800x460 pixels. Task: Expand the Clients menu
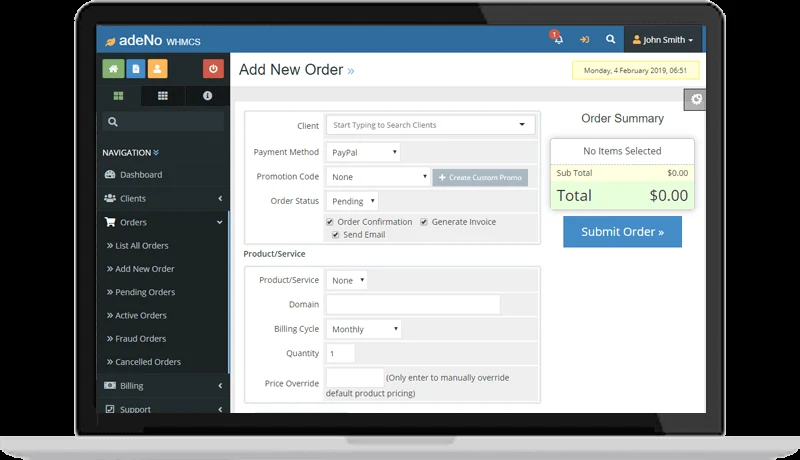(163, 198)
